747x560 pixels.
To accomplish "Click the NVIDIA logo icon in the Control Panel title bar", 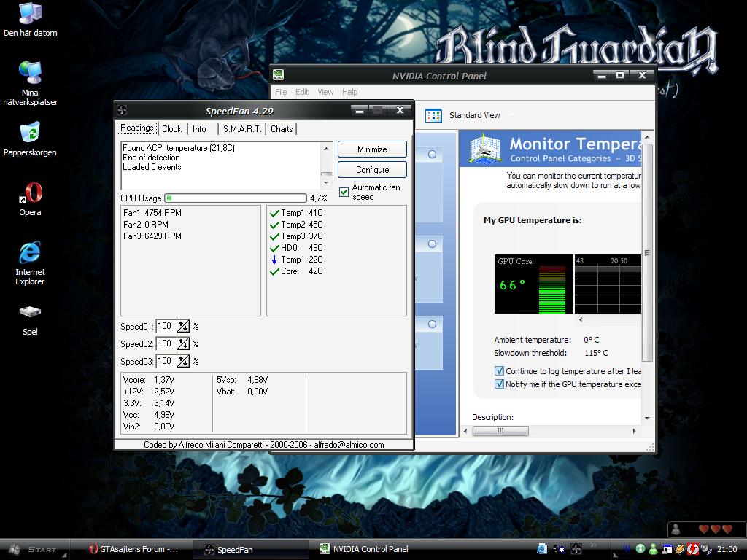I will coord(278,75).
